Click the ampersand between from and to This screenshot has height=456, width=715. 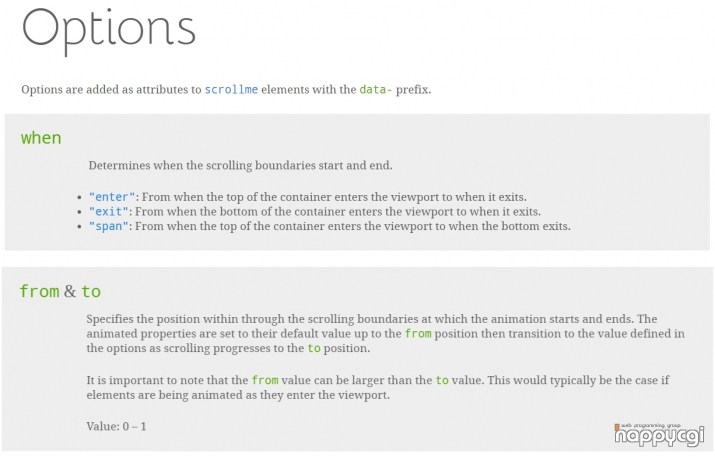point(70,291)
